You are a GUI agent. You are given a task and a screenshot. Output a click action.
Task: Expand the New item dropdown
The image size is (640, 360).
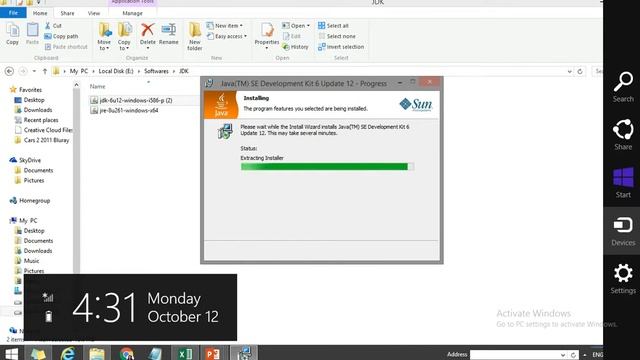[225, 26]
